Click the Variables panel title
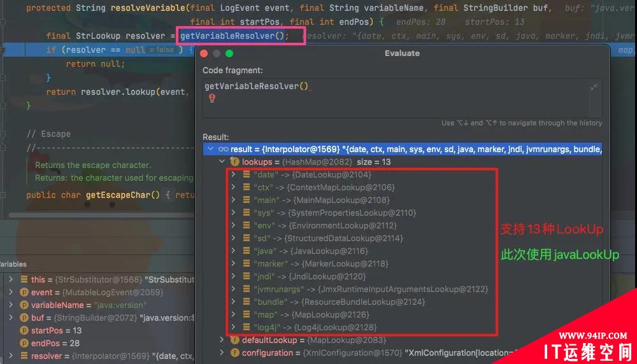Screen dimensions: 637x364 (x=13, y=264)
